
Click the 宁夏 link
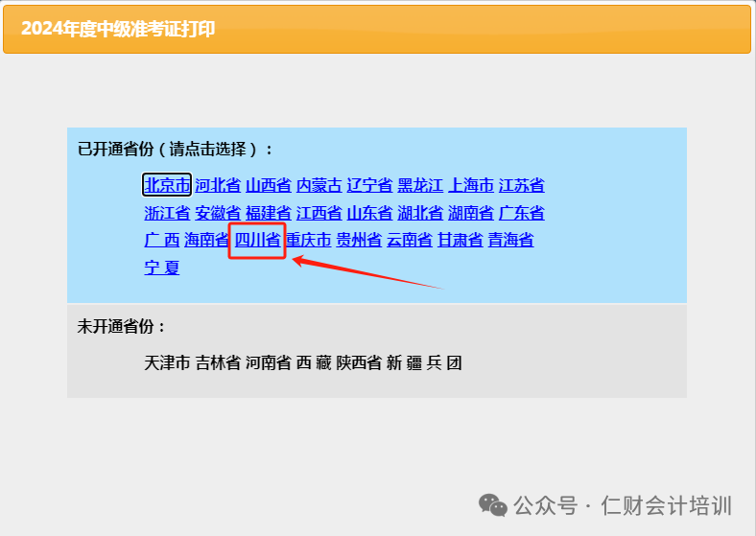(x=162, y=267)
